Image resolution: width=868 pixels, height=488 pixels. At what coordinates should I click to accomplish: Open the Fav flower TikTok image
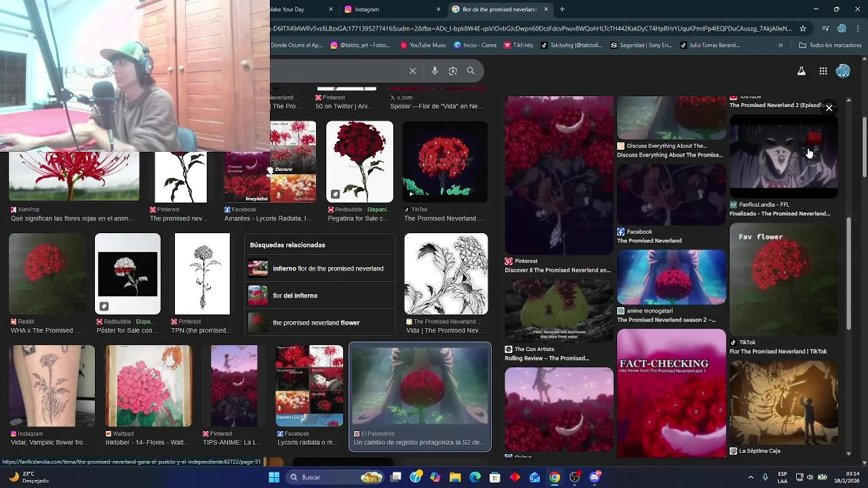(784, 279)
